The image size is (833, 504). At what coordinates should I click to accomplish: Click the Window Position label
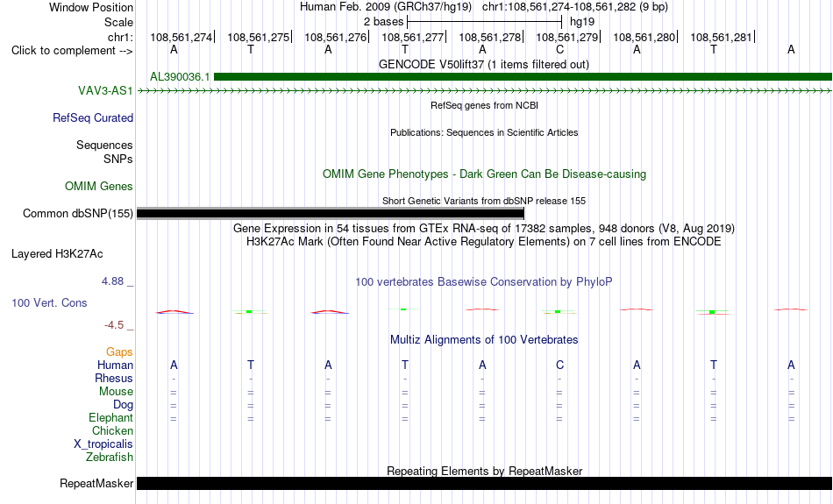[91, 7]
